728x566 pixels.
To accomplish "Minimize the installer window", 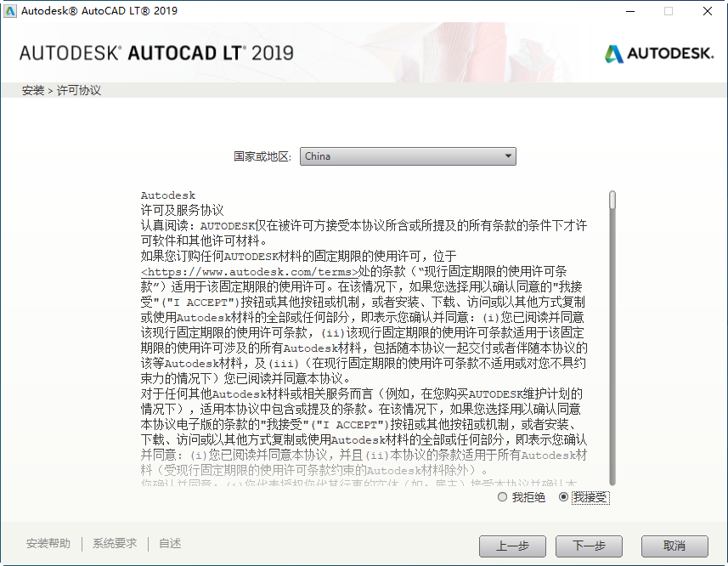I will pos(630,11).
